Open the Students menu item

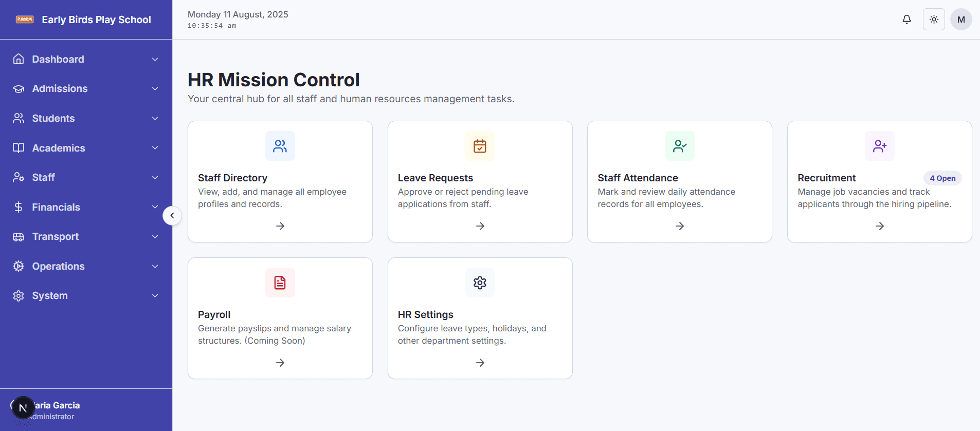click(86, 118)
